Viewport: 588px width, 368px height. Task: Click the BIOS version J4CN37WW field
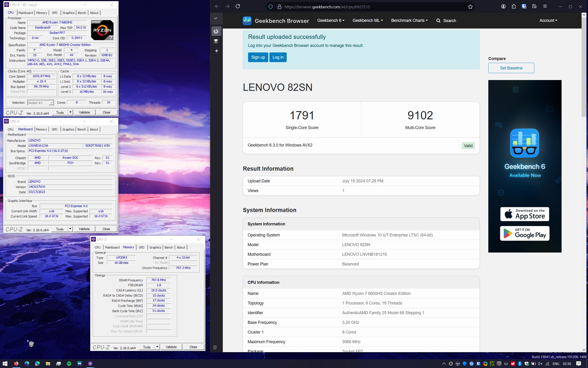pyautogui.click(x=70, y=187)
